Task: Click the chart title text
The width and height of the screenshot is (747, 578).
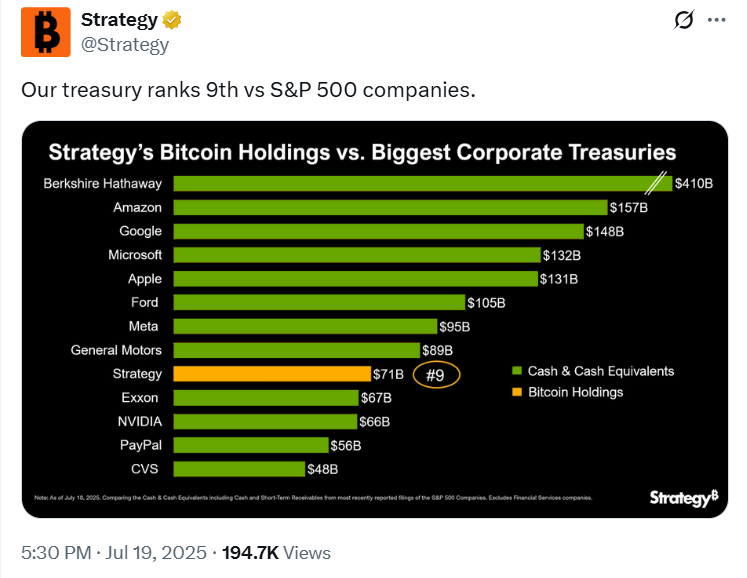Action: tap(362, 152)
